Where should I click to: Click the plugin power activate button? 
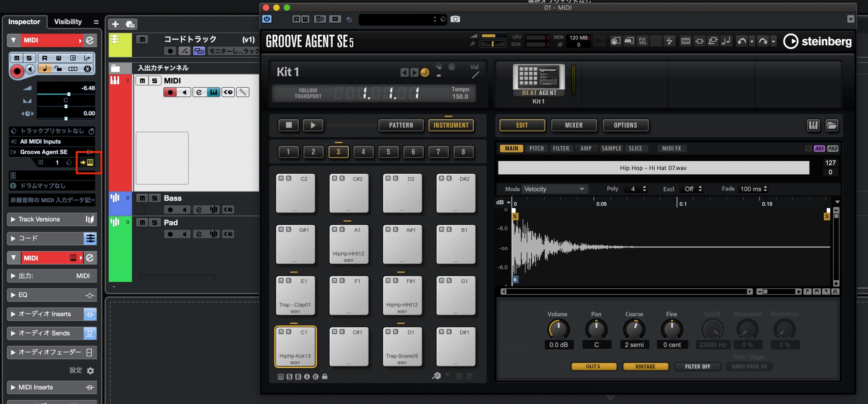click(x=267, y=19)
